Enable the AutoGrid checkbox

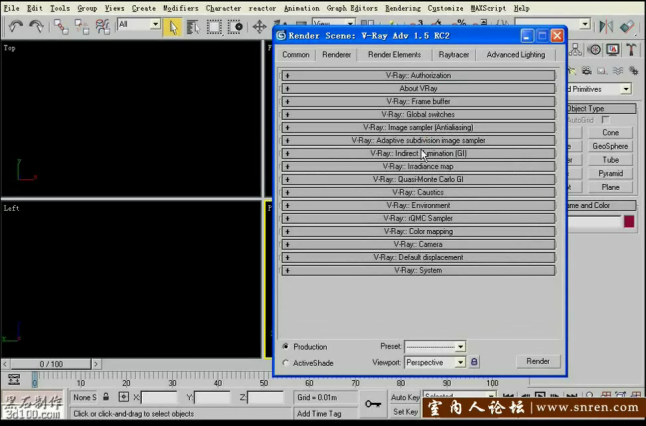click(x=605, y=120)
